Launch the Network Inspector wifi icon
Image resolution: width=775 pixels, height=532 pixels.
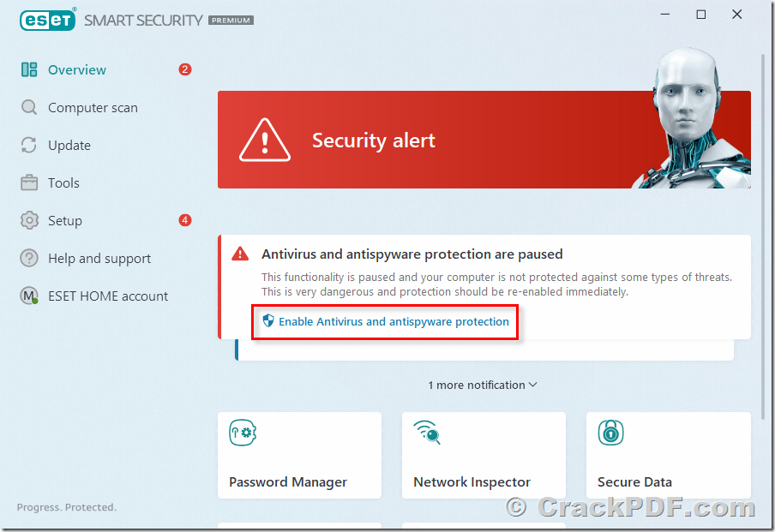tap(427, 433)
